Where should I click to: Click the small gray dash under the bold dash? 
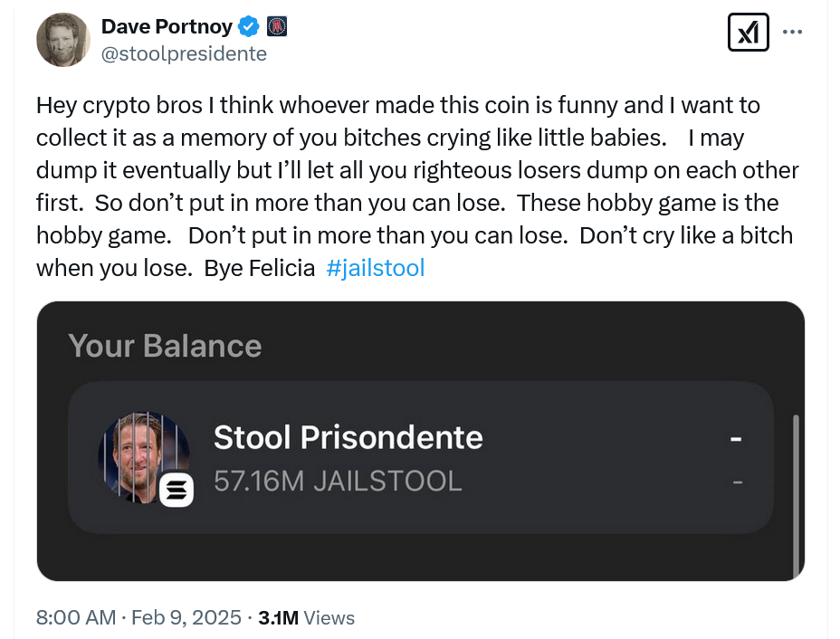point(737,482)
